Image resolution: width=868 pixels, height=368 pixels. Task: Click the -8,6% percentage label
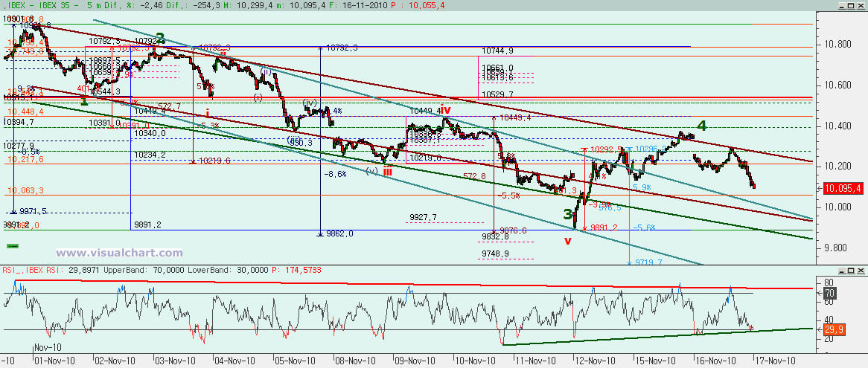coord(336,173)
